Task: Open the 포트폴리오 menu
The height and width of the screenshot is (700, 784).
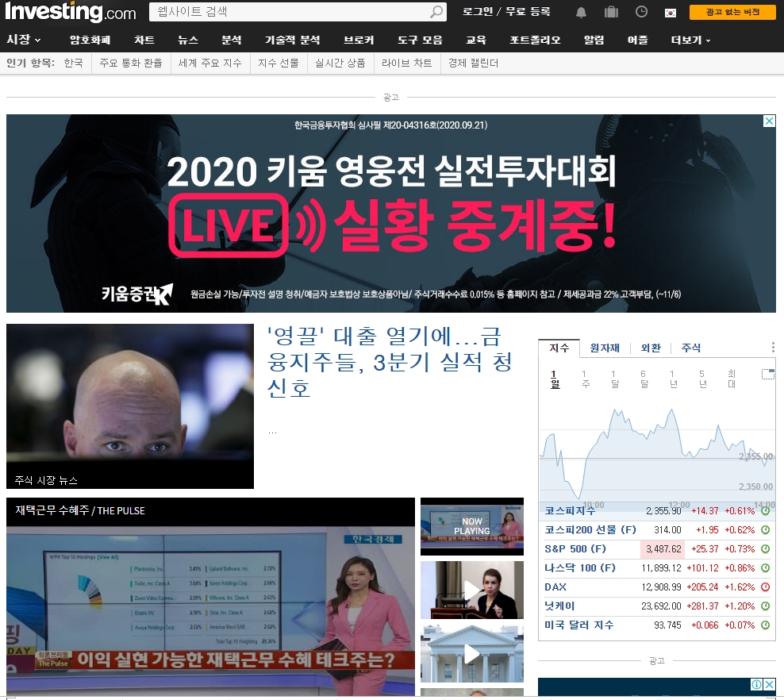Action: click(x=535, y=40)
